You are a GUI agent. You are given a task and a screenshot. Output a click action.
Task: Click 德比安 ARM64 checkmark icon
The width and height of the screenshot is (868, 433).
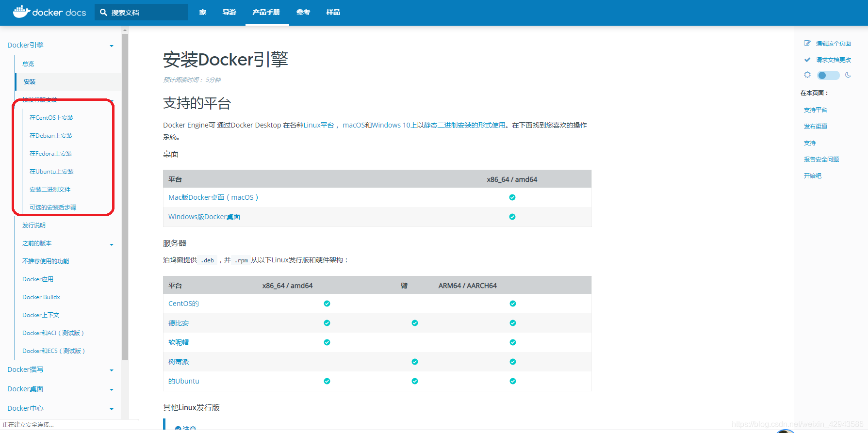(513, 323)
